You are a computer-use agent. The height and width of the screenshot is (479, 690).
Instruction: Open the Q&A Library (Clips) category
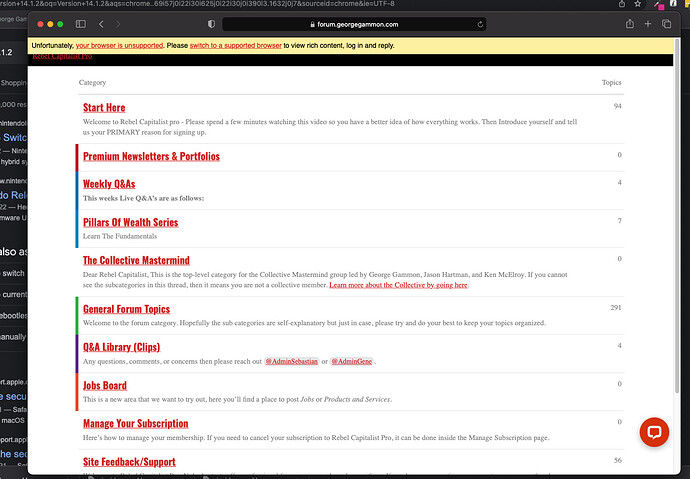pos(121,347)
